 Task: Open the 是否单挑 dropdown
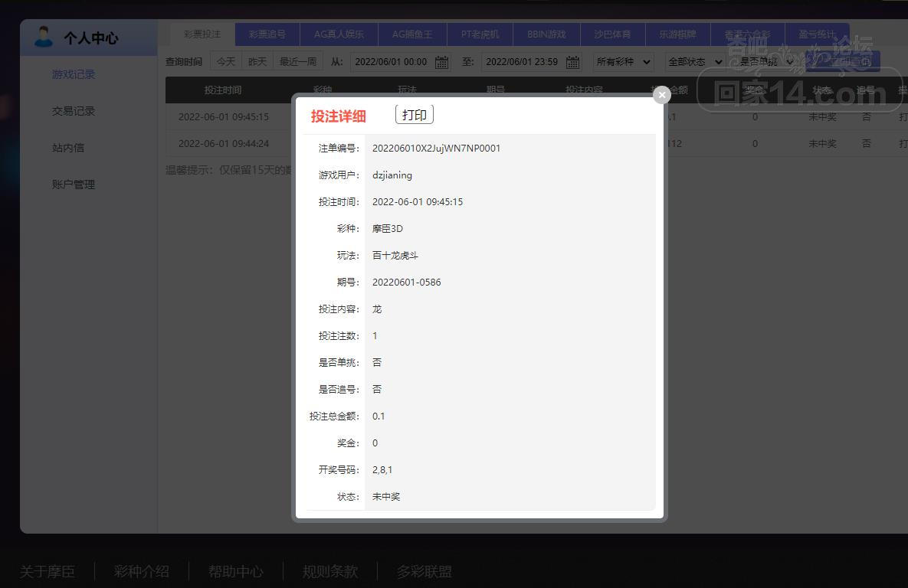click(x=765, y=62)
